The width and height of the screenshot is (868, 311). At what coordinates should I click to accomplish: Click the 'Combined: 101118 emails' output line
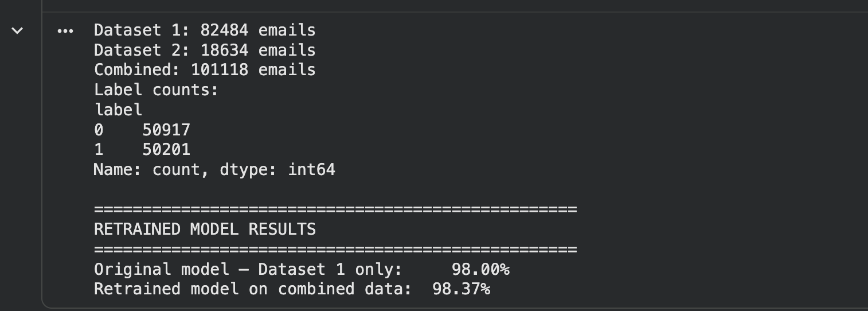[205, 70]
